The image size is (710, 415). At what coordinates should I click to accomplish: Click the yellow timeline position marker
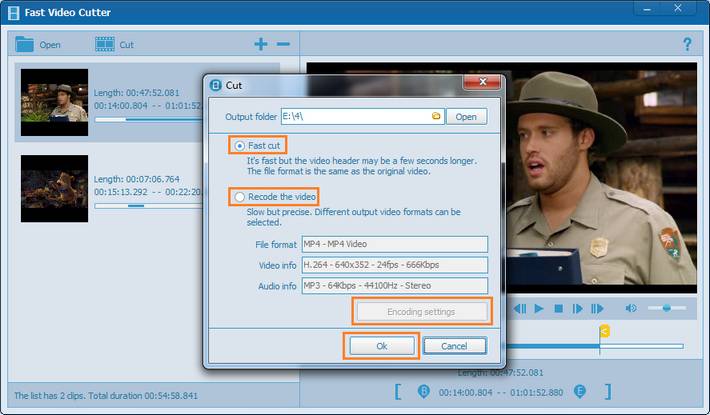point(603,331)
